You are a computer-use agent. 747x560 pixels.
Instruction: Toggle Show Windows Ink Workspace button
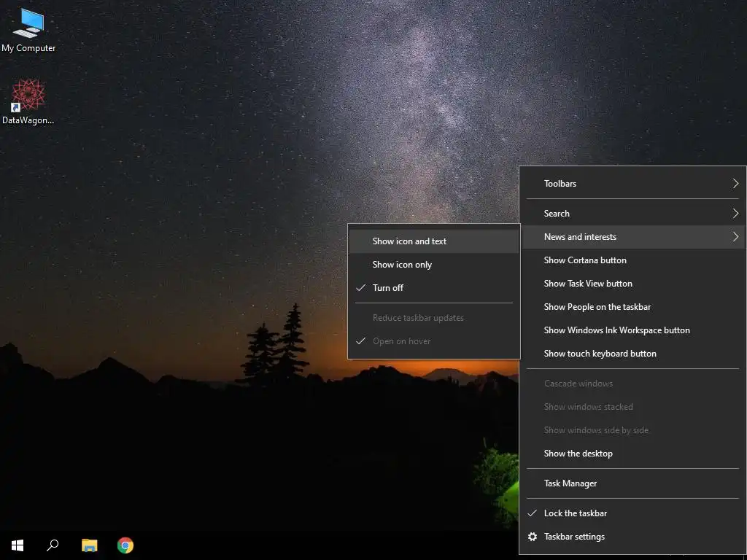(x=632, y=330)
